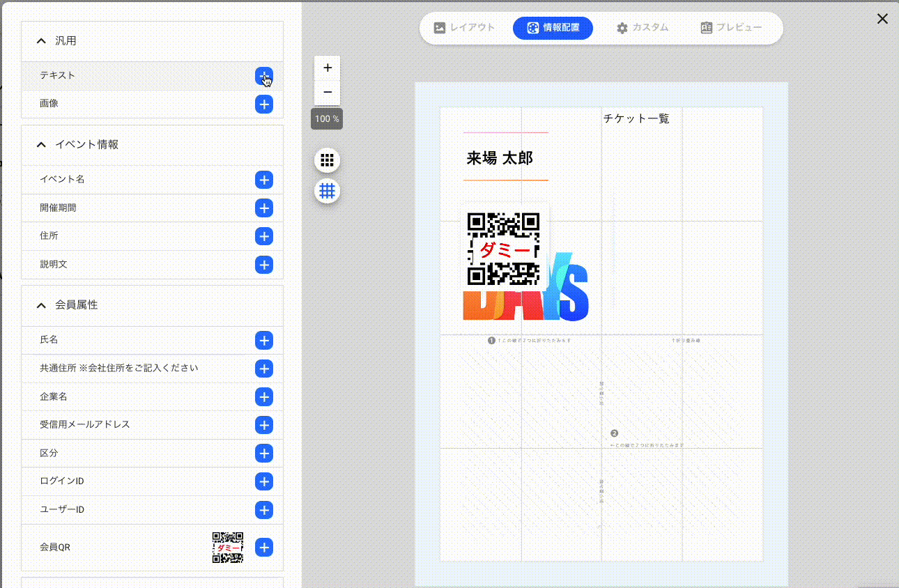This screenshot has height=588, width=899.
Task: Add 会員QR code via plus icon
Action: click(263, 548)
